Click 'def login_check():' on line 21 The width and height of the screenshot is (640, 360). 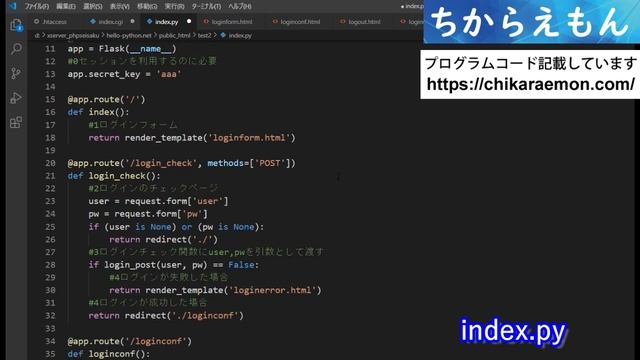coord(114,176)
